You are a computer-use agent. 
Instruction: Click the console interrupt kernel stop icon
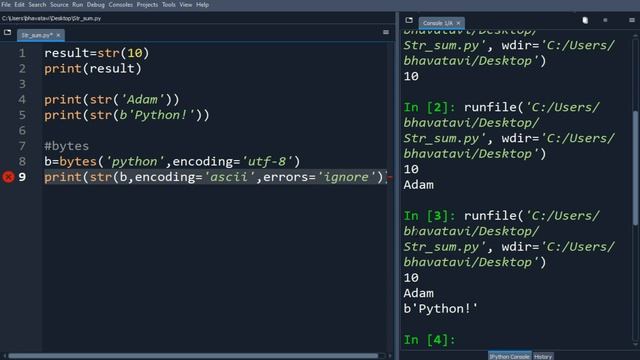[605, 20]
